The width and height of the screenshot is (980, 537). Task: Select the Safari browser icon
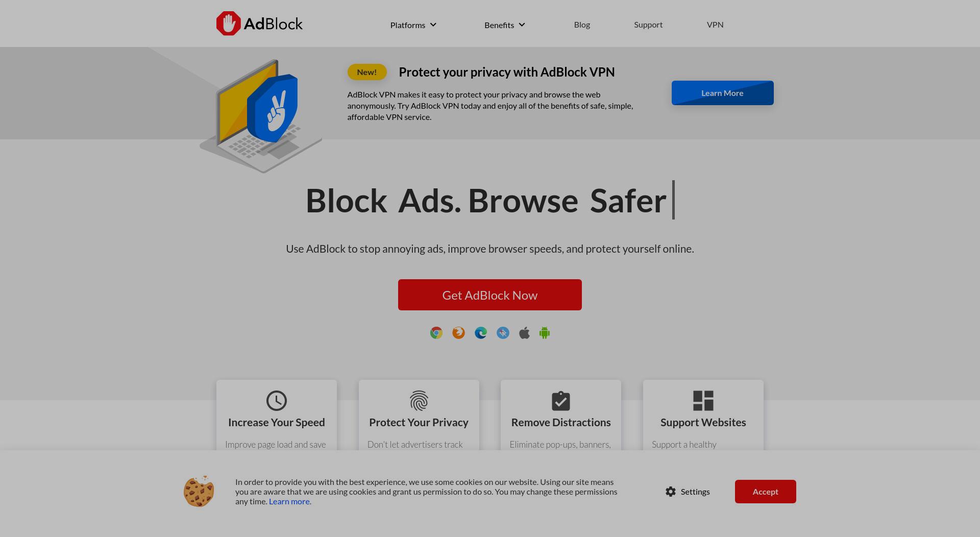click(503, 333)
